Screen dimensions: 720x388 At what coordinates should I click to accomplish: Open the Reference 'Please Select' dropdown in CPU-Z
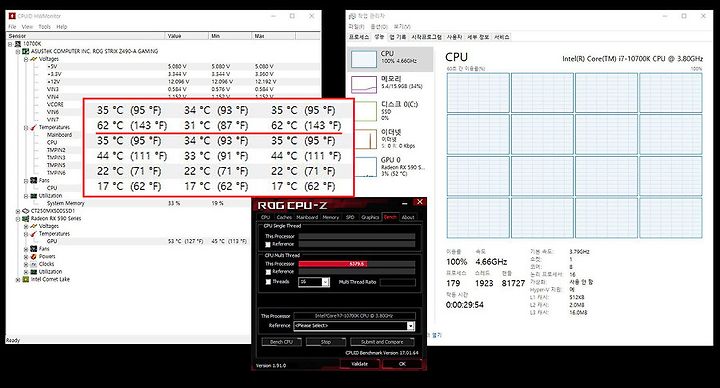click(410, 326)
